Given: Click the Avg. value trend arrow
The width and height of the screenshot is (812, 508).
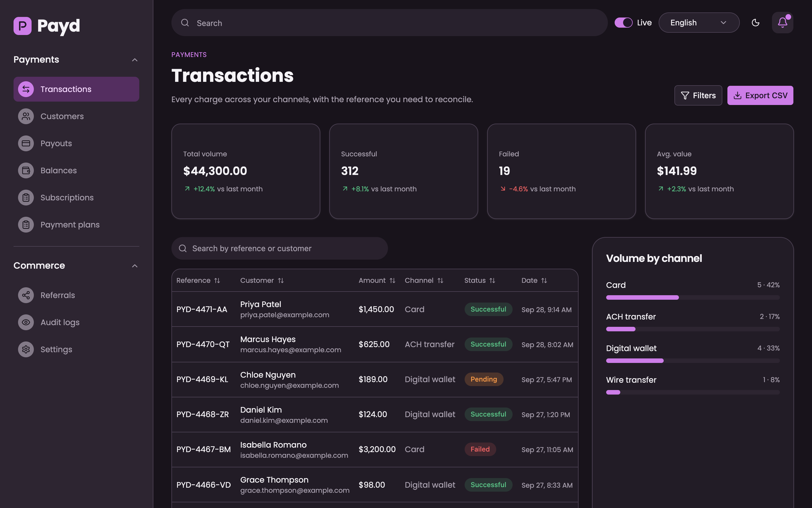Looking at the screenshot, I should point(661,189).
